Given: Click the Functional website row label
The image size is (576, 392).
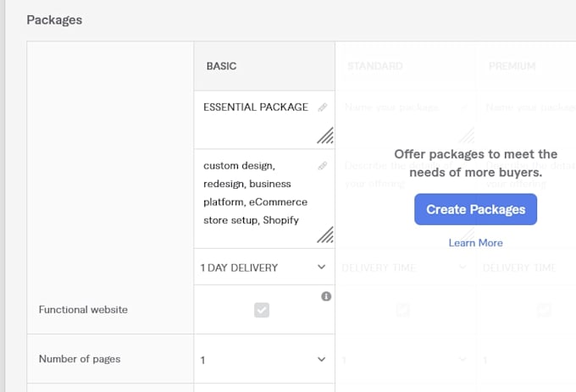Looking at the screenshot, I should pos(83,310).
